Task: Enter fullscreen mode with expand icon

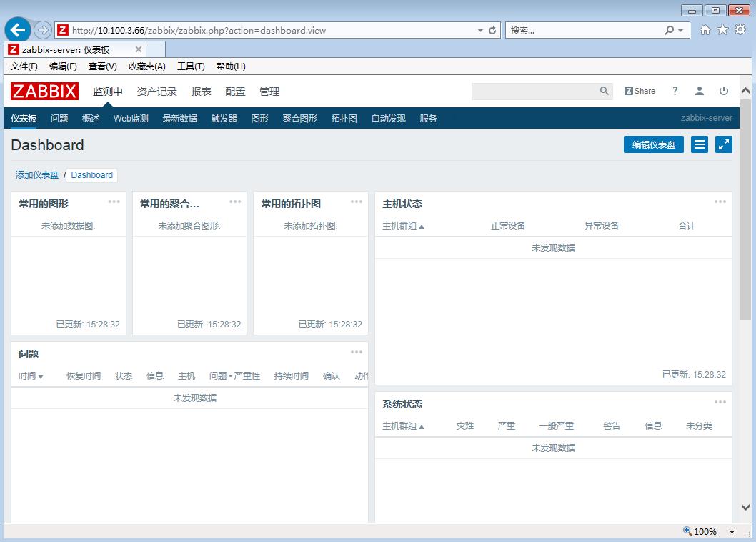Action: (724, 144)
